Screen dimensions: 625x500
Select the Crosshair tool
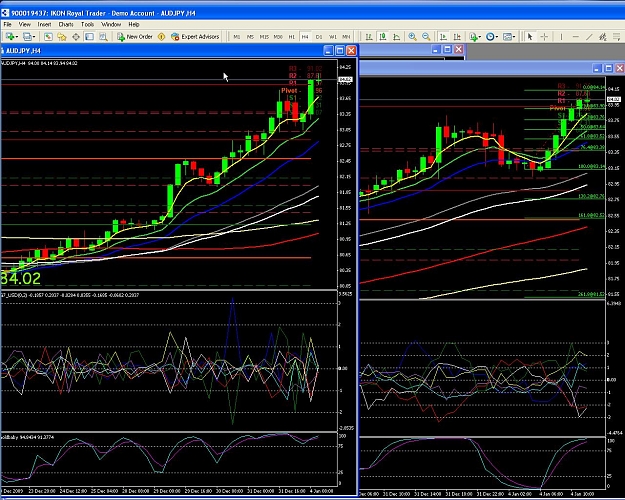(544, 37)
